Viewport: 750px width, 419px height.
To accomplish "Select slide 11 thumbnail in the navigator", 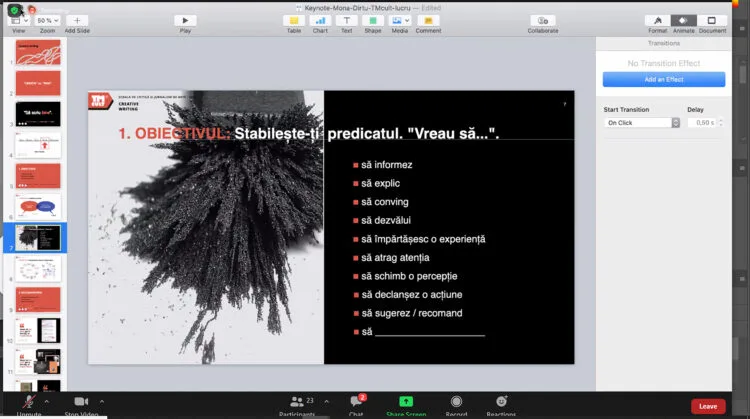I will click(38, 361).
